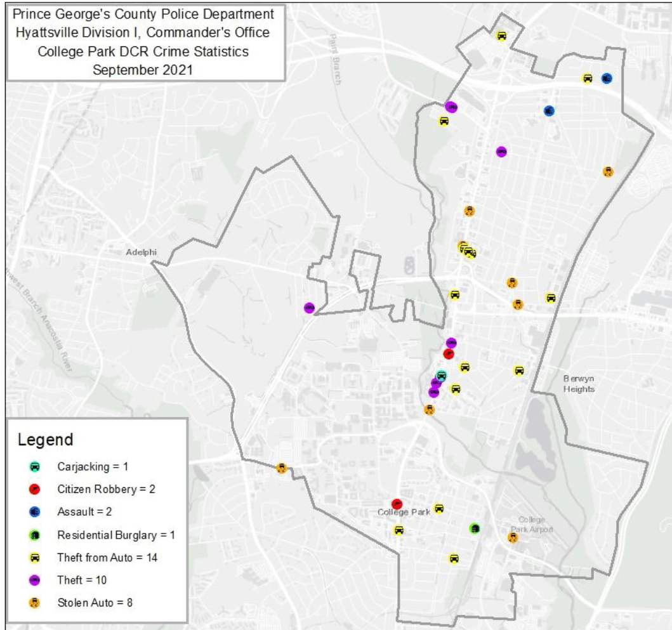The width and height of the screenshot is (672, 630).
Task: Toggle the isolated purple Theft marker near Adelphi
Action: [309, 307]
